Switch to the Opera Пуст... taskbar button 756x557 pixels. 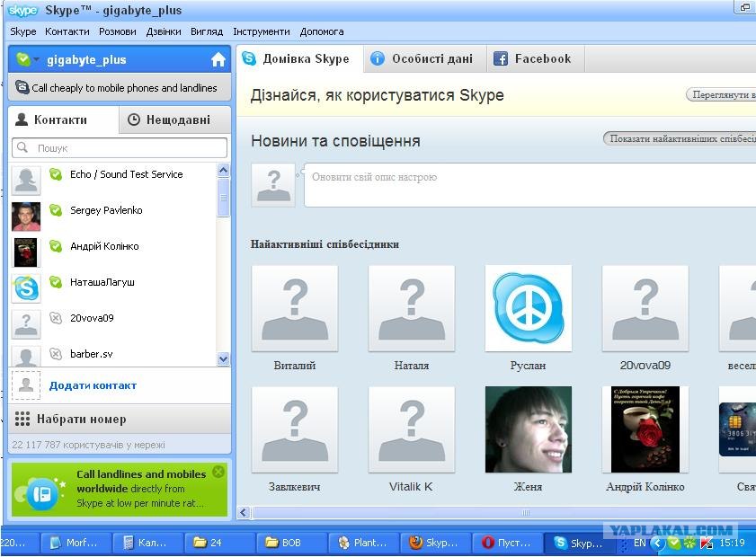tap(507, 543)
